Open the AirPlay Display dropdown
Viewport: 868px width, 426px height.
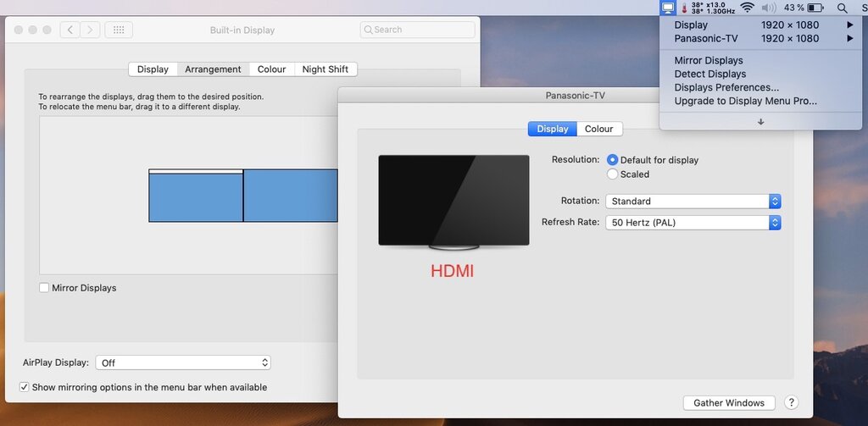click(x=183, y=363)
